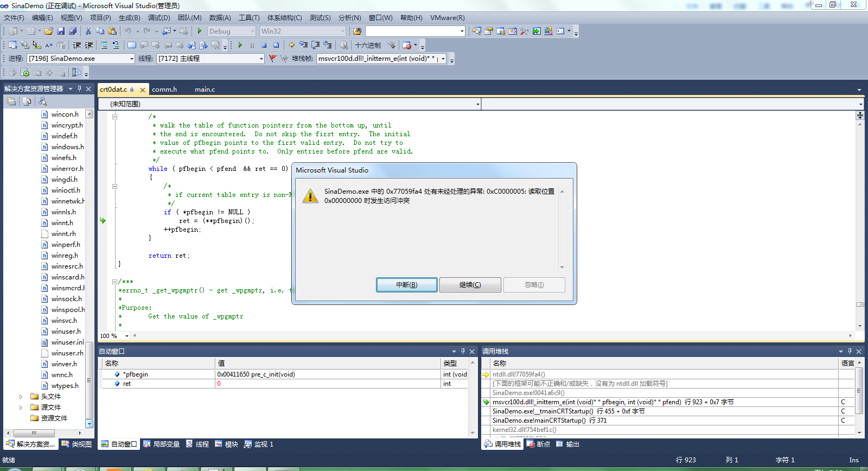Collapse the comment block at the code top
This screenshot has width=868, height=471.
(115, 117)
